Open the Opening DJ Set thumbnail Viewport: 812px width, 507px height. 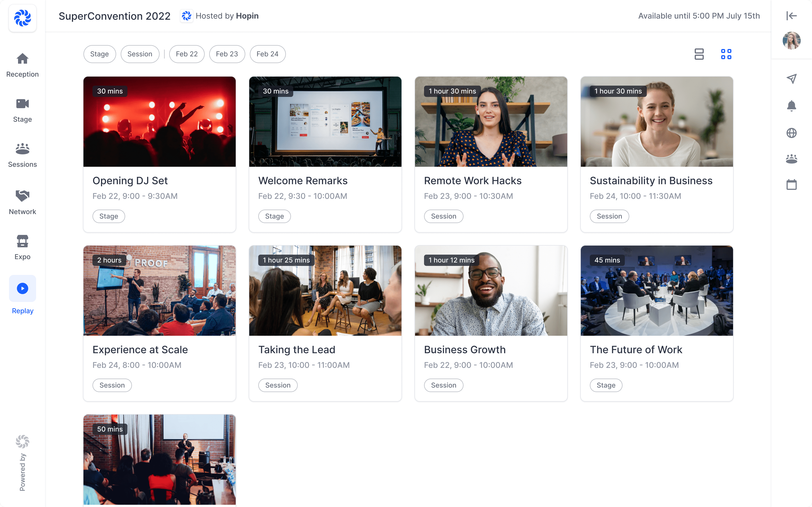point(159,122)
